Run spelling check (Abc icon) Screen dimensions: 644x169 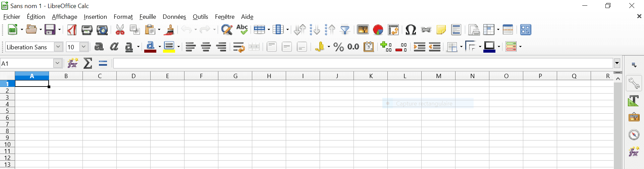[x=242, y=30]
